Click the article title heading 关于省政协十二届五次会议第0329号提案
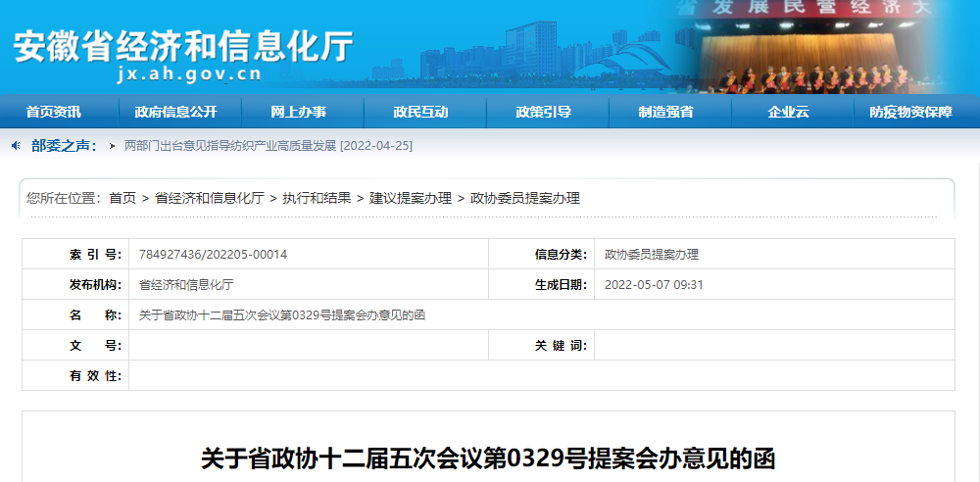The image size is (980, 482). [488, 458]
